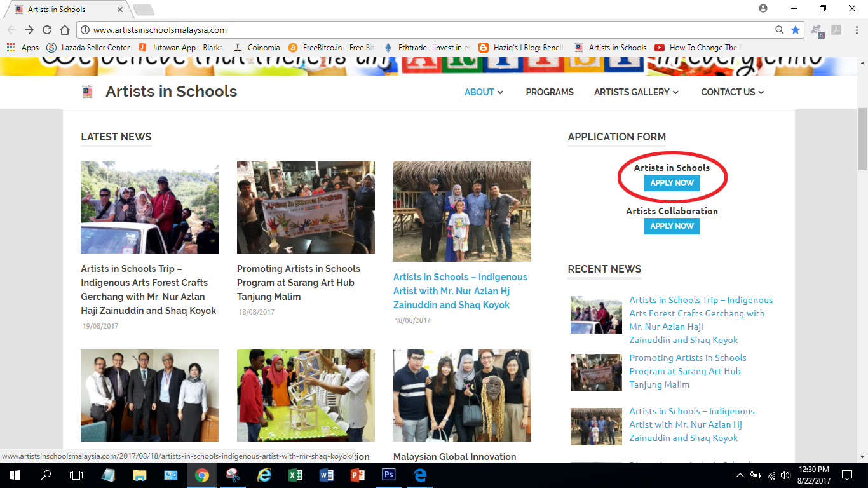This screenshot has width=868, height=488.
Task: Click the browser Home icon
Action: click(x=65, y=30)
